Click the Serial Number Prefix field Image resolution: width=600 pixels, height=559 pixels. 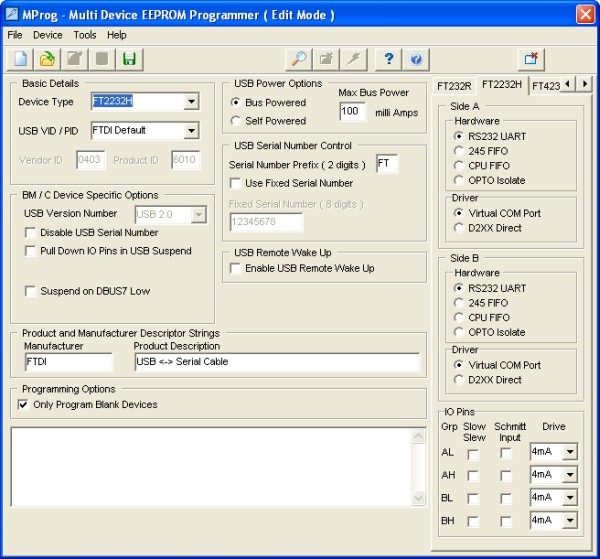[x=386, y=164]
